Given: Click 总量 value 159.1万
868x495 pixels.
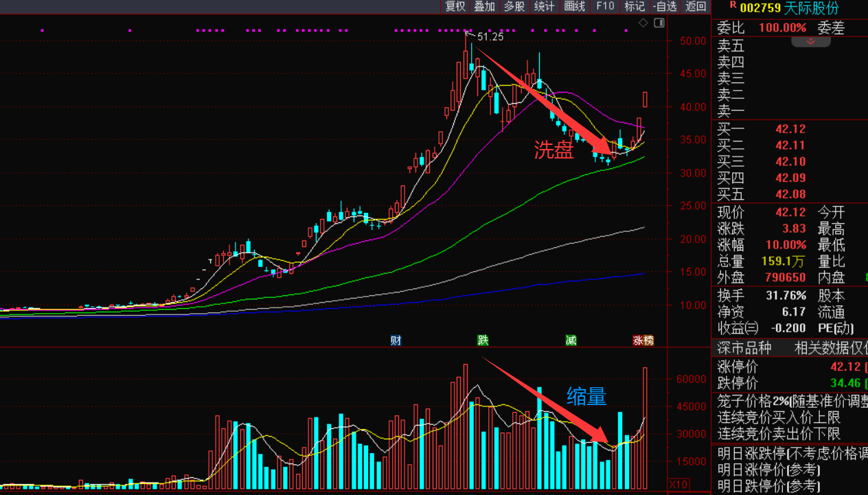Looking at the screenshot, I should coord(784,262).
